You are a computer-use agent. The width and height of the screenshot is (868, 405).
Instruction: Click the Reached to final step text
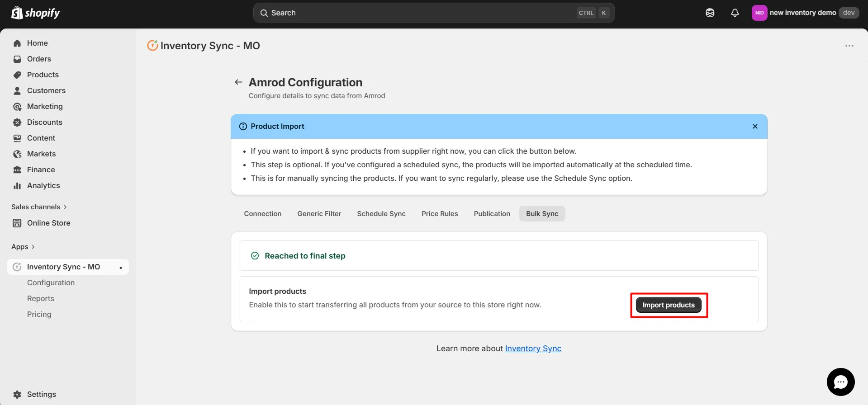pos(305,256)
